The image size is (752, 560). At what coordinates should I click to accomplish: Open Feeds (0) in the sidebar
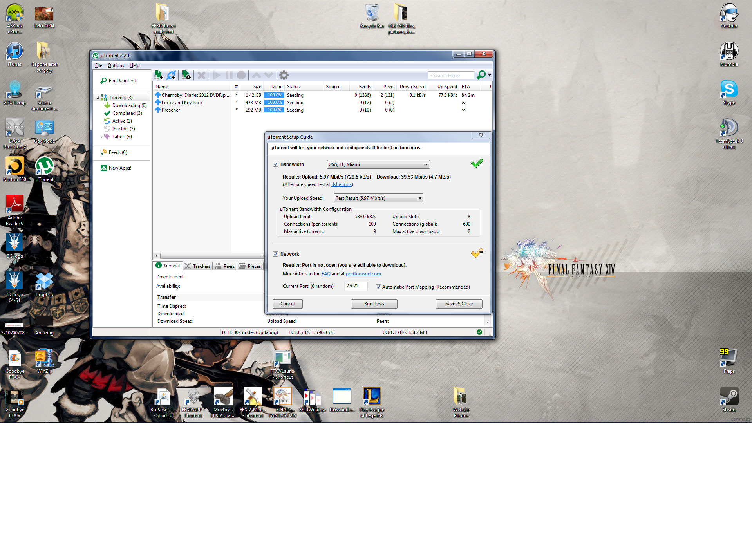tap(117, 152)
